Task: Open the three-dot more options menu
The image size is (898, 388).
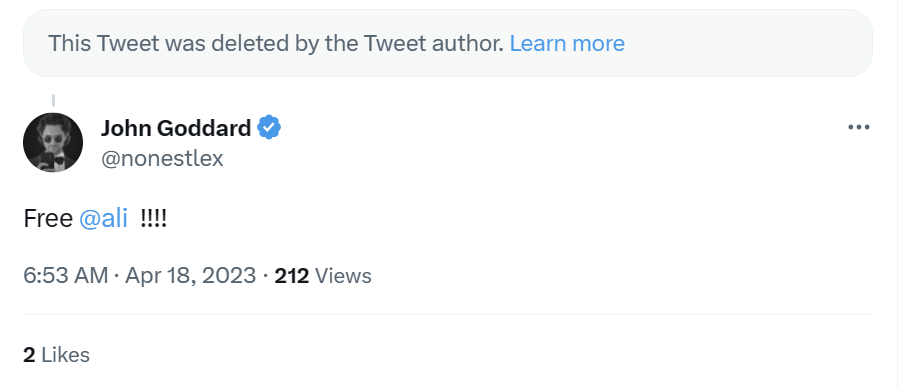Action: click(x=858, y=127)
